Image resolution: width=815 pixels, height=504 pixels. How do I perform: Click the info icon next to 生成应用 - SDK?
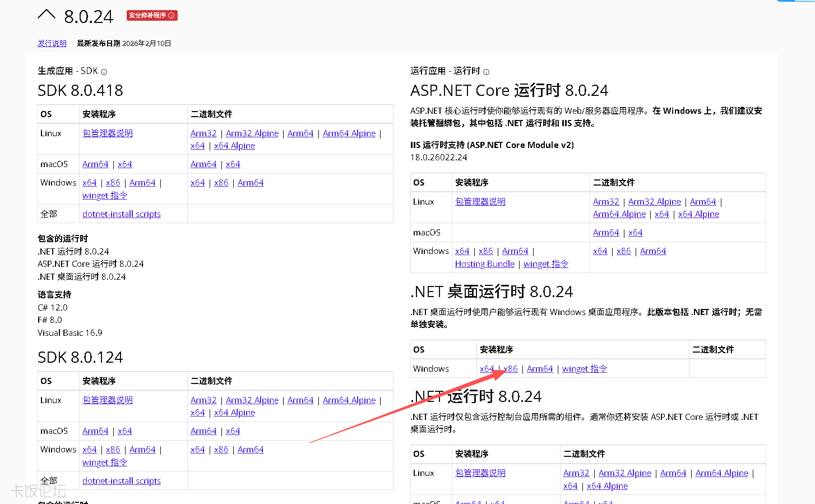[104, 71]
